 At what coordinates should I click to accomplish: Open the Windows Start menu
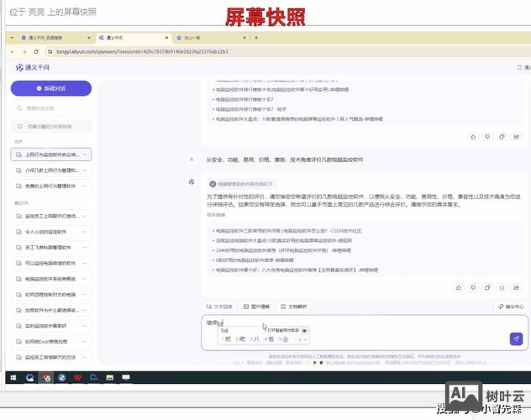pos(13,378)
